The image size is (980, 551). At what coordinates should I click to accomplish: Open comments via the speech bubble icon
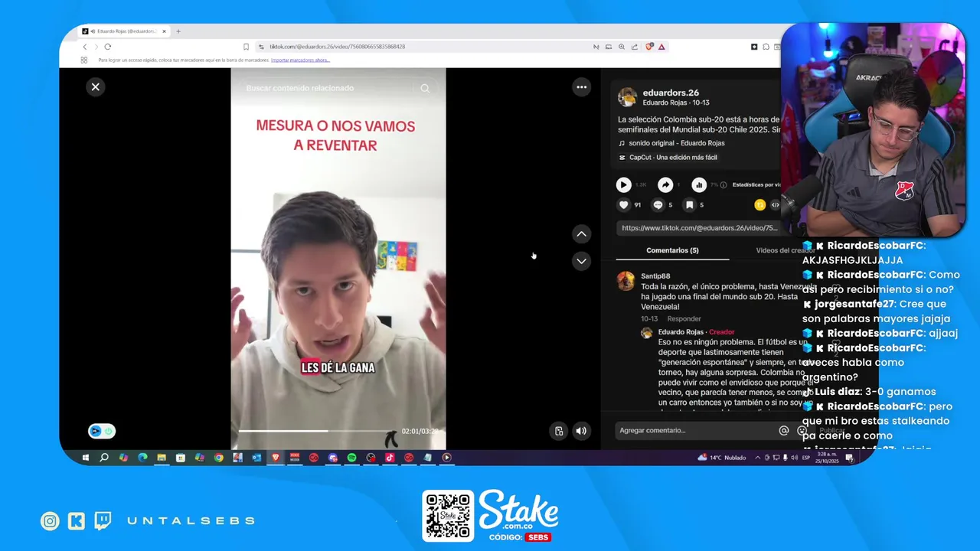tap(658, 204)
